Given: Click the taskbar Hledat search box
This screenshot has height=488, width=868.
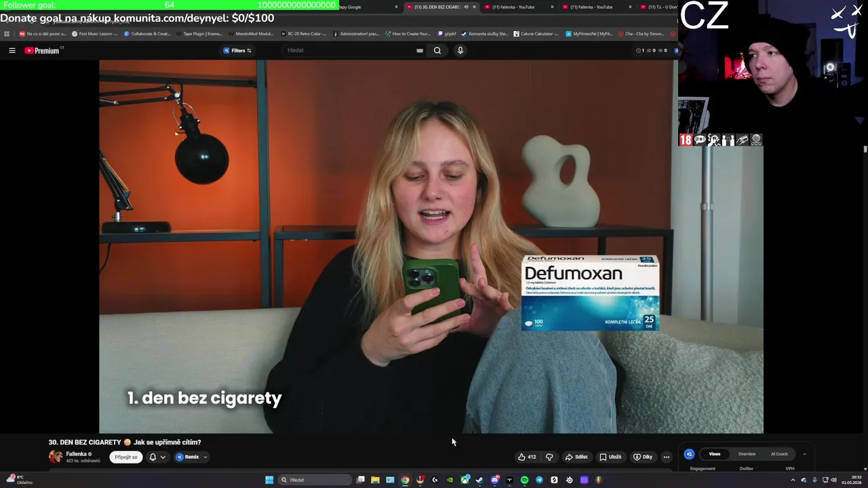Looking at the screenshot, I should [314, 480].
